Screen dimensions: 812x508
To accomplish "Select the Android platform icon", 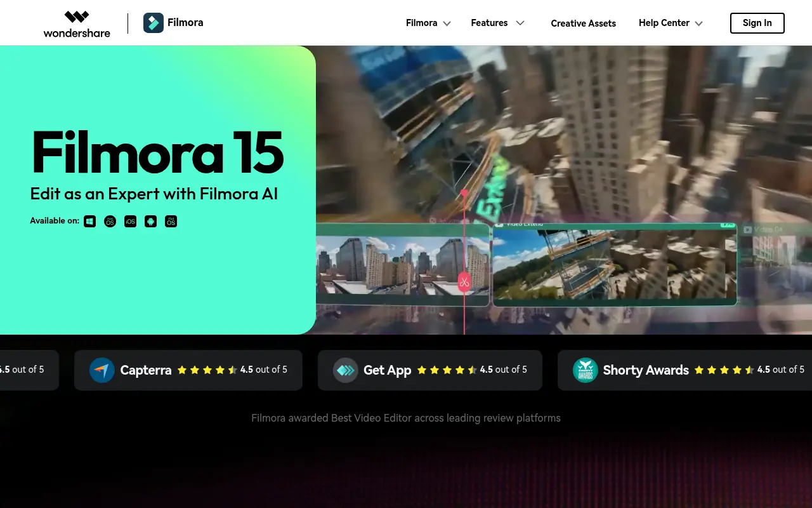I will [150, 221].
